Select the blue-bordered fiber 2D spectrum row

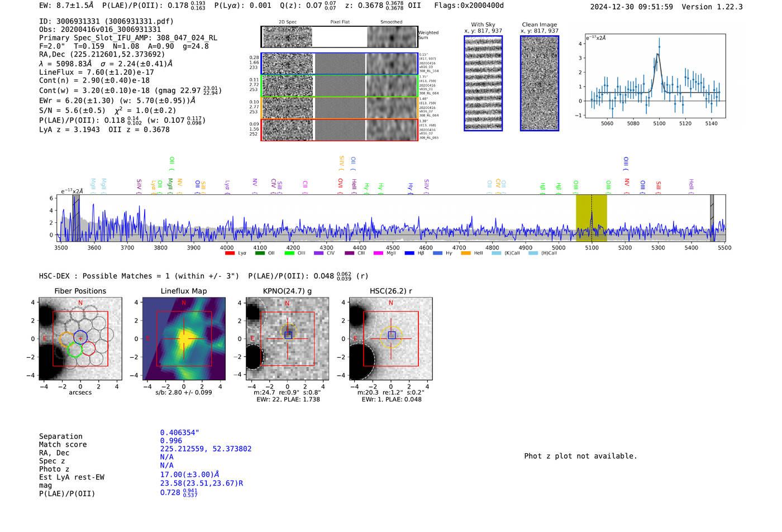click(340, 64)
